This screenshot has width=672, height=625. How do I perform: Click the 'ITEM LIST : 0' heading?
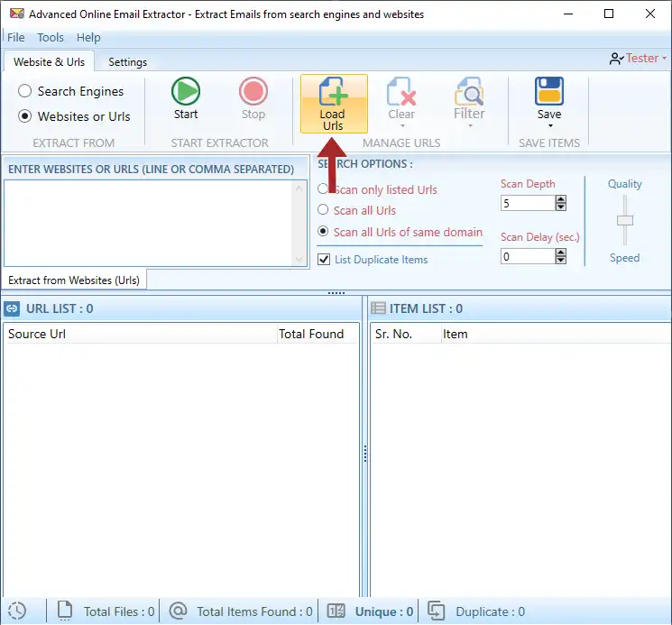(426, 308)
